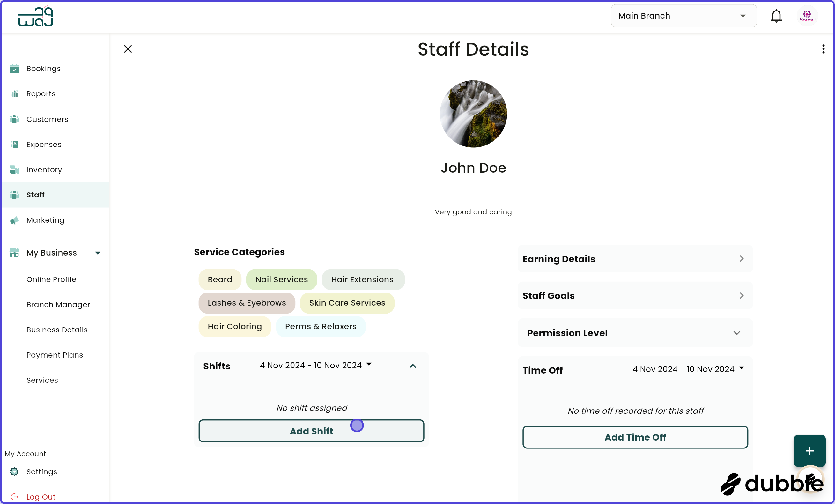Open the Services menu item
The image size is (835, 504).
click(42, 380)
